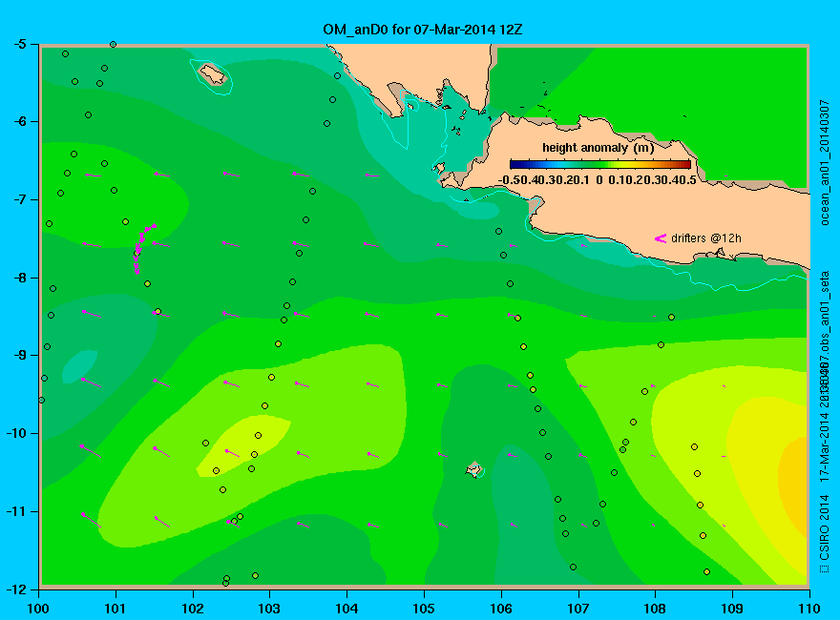Image resolution: width=840 pixels, height=620 pixels.
Task: Click the observation circle near 106.9E, 11.7S
Action: [x=574, y=567]
